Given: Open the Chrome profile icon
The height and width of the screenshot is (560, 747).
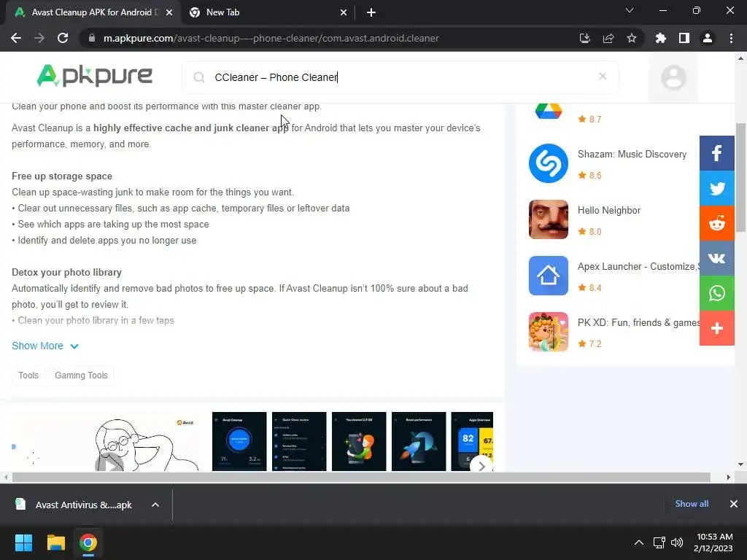Looking at the screenshot, I should tap(708, 38).
